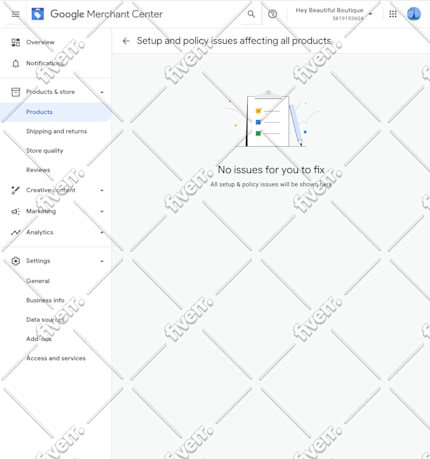Go back using the arrow icon

click(x=126, y=41)
